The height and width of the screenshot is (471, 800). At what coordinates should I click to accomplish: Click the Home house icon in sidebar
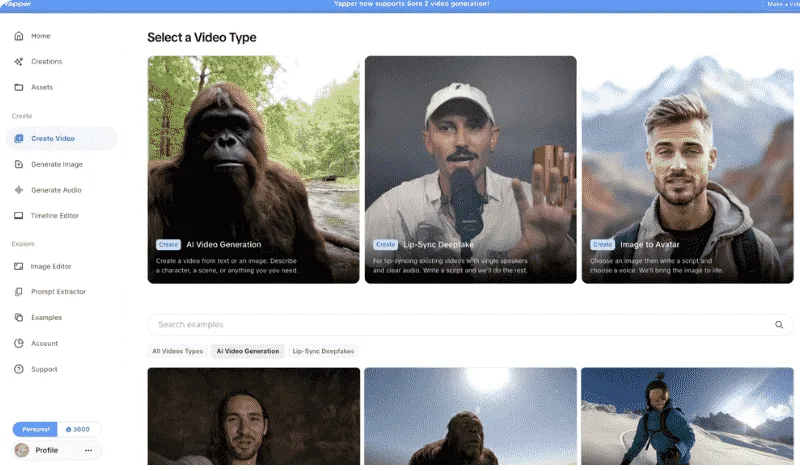(x=19, y=36)
